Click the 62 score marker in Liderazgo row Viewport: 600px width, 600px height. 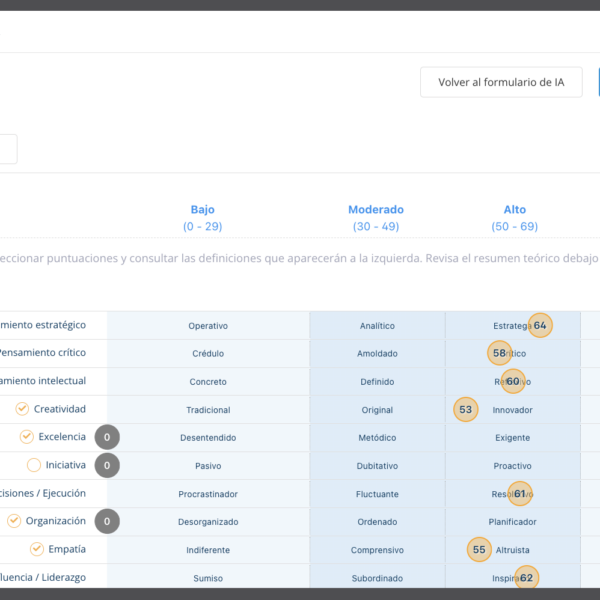pos(527,577)
